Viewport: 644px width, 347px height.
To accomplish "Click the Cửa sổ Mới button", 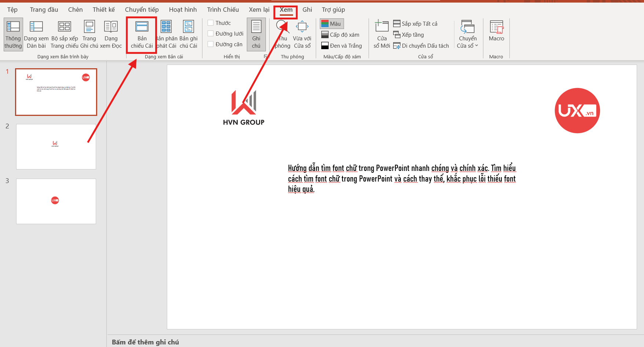I will coord(381,34).
